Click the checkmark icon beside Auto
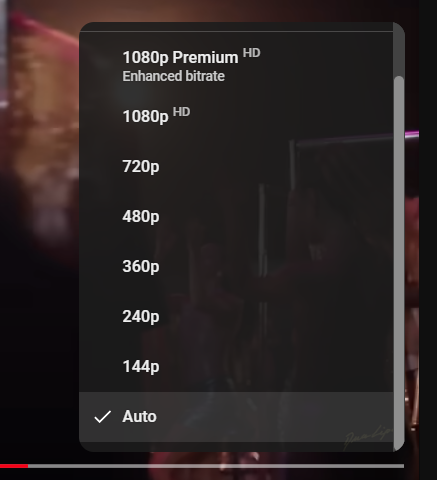437x480 pixels. click(x=103, y=417)
